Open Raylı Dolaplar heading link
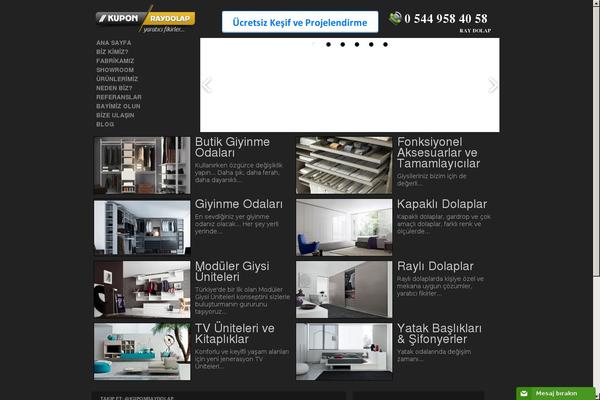This screenshot has width=600, height=400. point(435,266)
